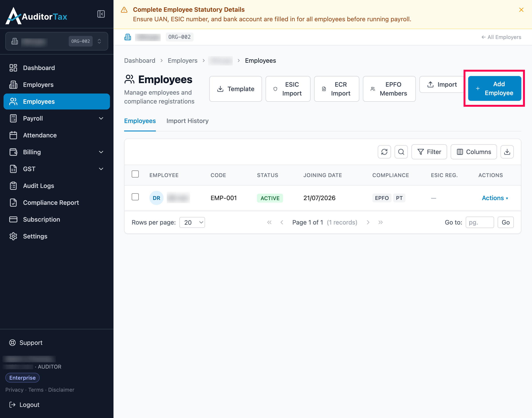Screen dimensions: 532x418
Task: Open Attendance in sidebar
Action: 57,135
